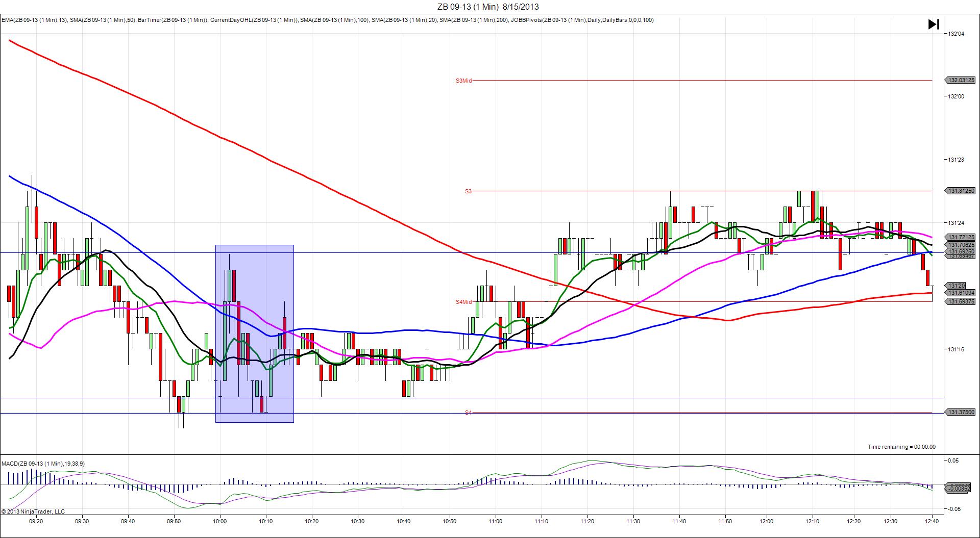
Task: Click the 10:30 time axis label
Action: click(358, 521)
